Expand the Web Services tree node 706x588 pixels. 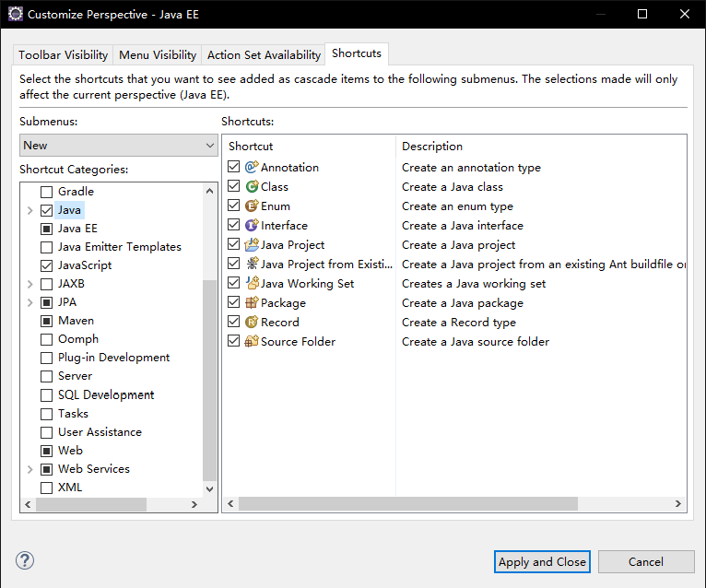[x=30, y=469]
